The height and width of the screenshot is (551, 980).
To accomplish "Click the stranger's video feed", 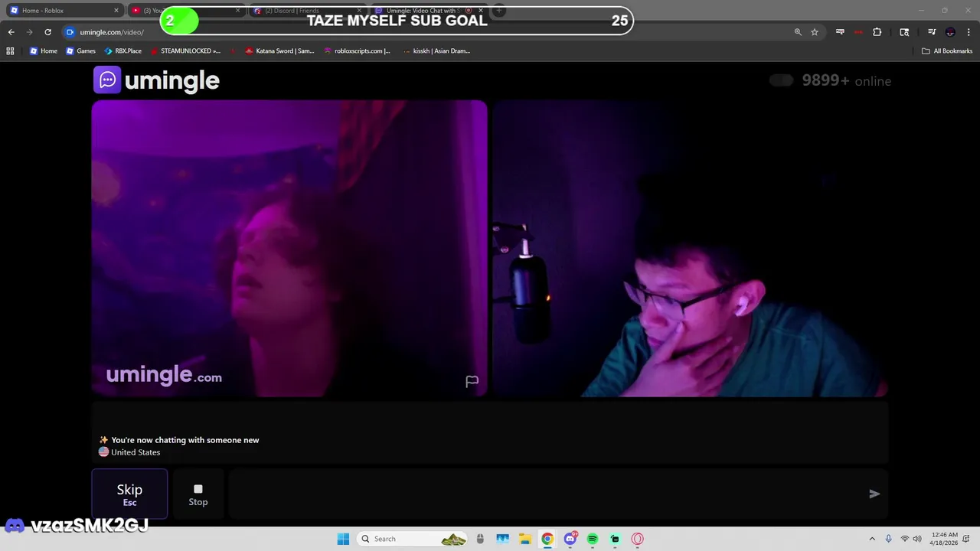I will click(289, 248).
